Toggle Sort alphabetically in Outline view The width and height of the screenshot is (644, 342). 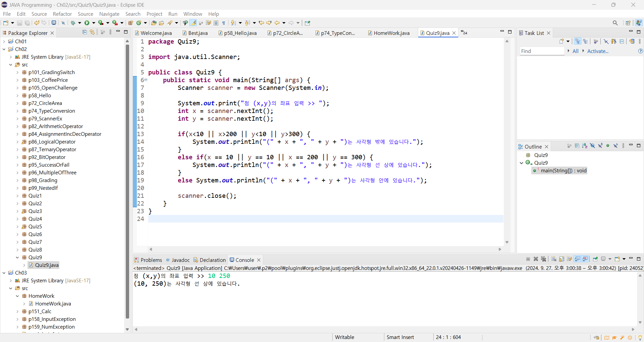(x=585, y=146)
